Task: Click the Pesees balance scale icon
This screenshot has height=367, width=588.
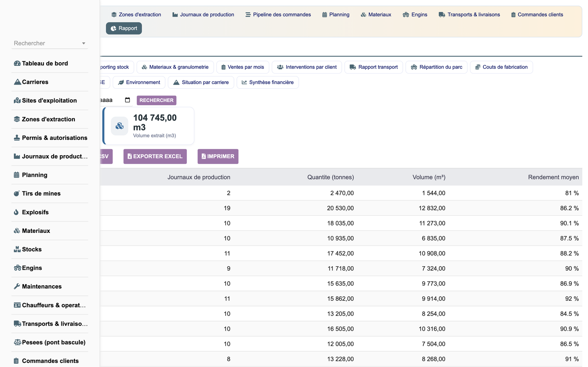Action: pos(17,343)
